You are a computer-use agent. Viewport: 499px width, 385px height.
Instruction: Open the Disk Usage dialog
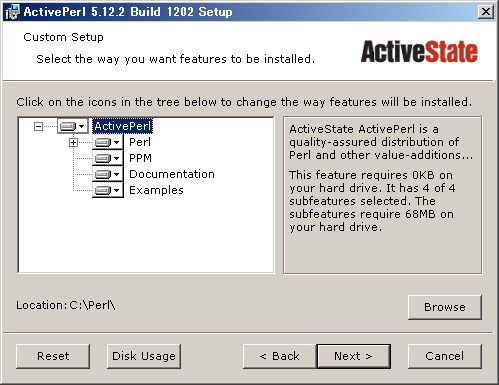coord(144,356)
